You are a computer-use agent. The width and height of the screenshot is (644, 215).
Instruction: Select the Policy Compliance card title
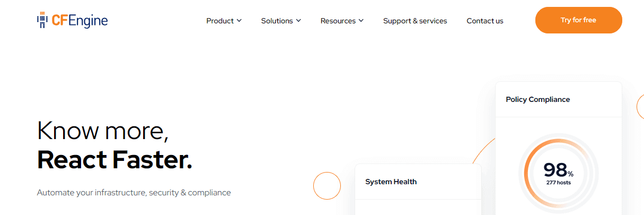[x=538, y=99]
